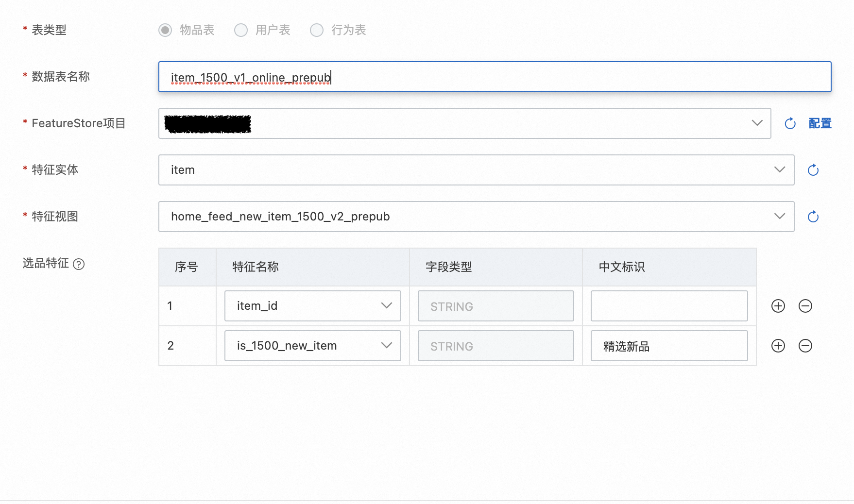Expand the 特征视图 dropdown
Screen dimensions: 854x504
tap(477, 217)
